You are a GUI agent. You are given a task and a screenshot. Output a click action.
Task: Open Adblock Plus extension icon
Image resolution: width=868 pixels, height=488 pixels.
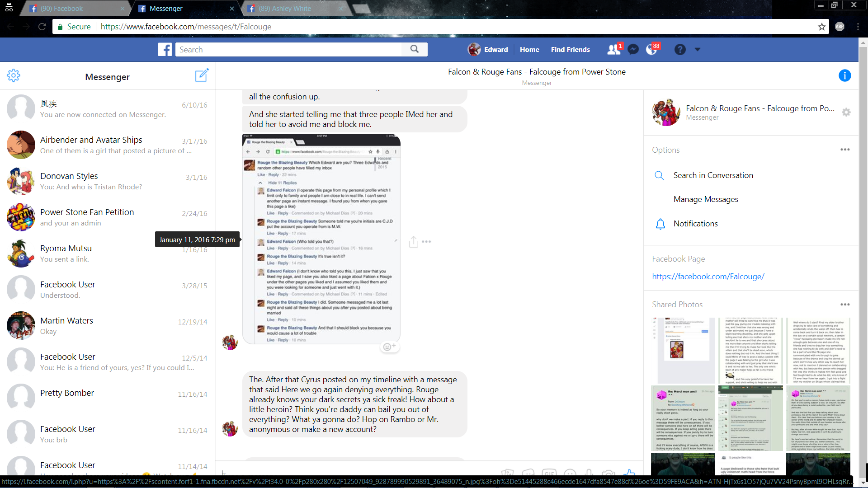[840, 27]
